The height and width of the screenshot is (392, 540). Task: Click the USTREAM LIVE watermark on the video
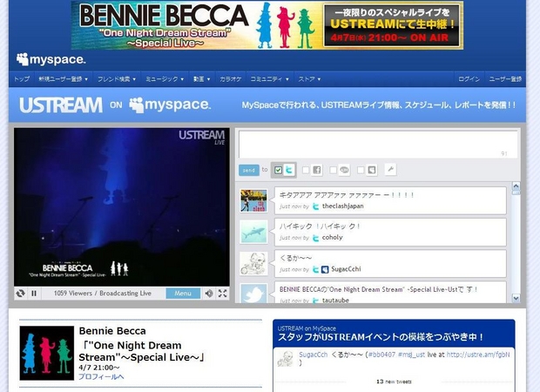202,137
